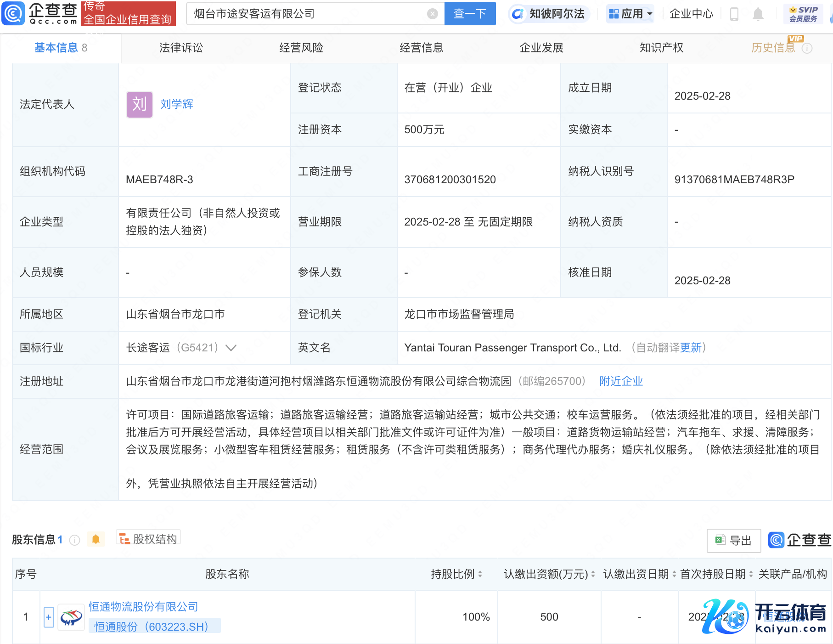Sort by 持股比例 column
The height and width of the screenshot is (644, 833).
pos(480,574)
